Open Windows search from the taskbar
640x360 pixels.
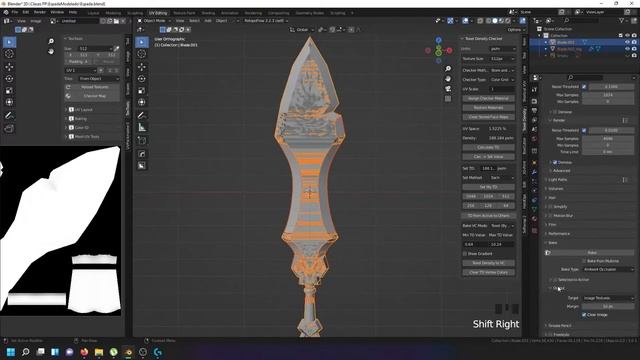pyautogui.click(x=25, y=351)
